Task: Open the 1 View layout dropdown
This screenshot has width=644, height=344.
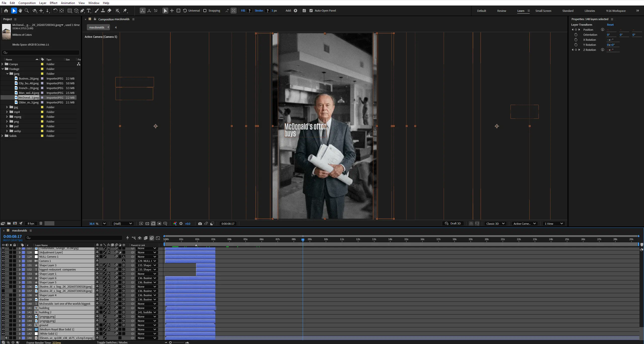Action: click(554, 223)
